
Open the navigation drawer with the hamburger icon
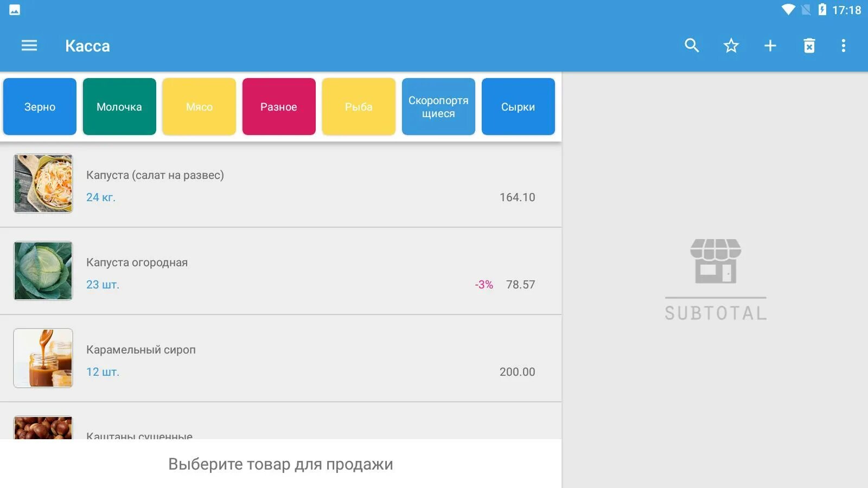pos(29,46)
